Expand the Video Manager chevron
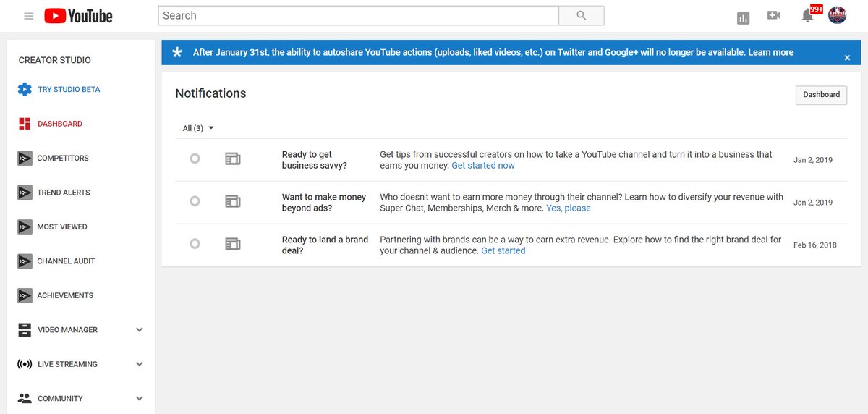 coord(140,330)
